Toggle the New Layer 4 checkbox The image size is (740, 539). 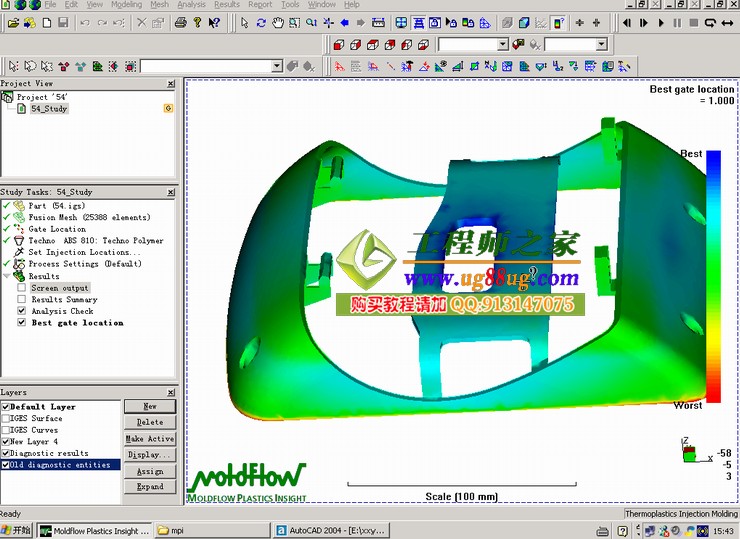click(6, 441)
